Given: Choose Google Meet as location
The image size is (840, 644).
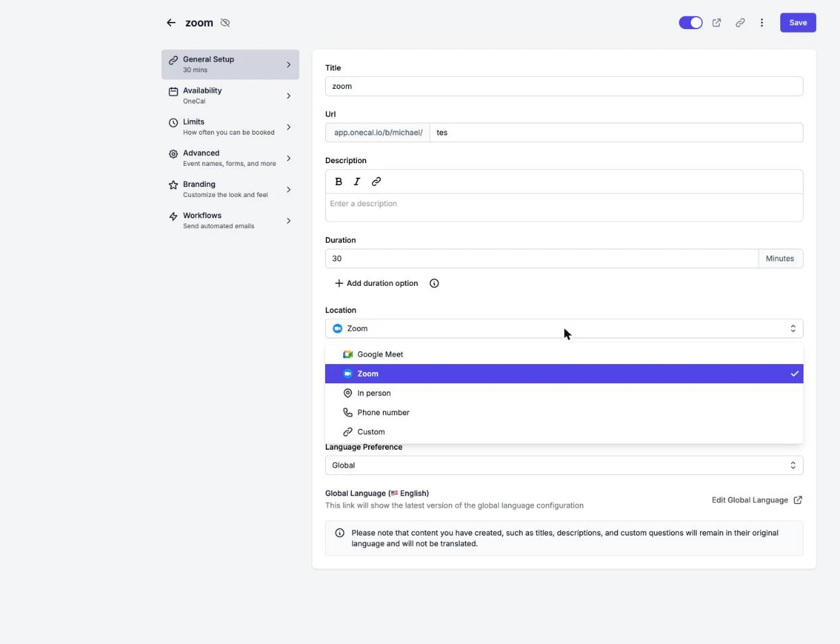Looking at the screenshot, I should click(564, 354).
